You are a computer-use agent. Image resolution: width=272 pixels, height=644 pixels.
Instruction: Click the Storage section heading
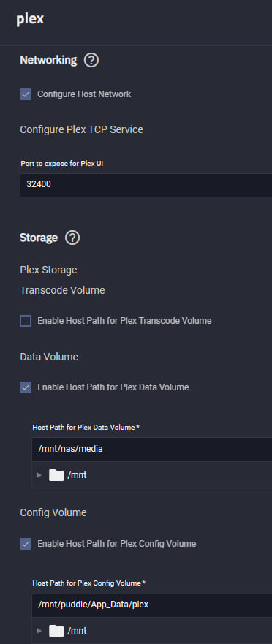(x=39, y=238)
